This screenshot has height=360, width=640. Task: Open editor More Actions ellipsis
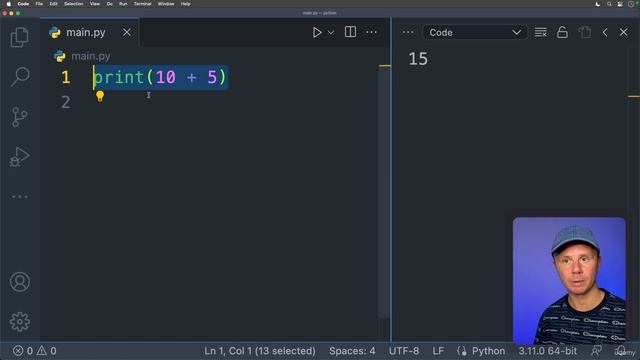[x=371, y=32]
